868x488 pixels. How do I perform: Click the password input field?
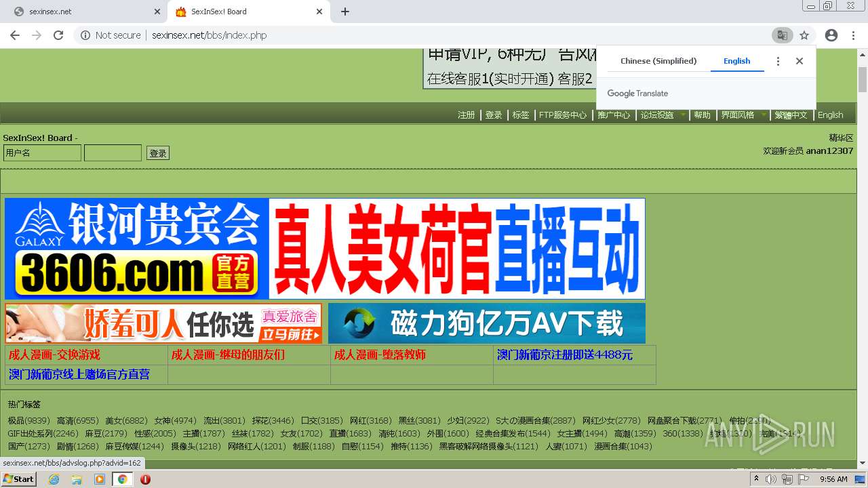point(113,153)
